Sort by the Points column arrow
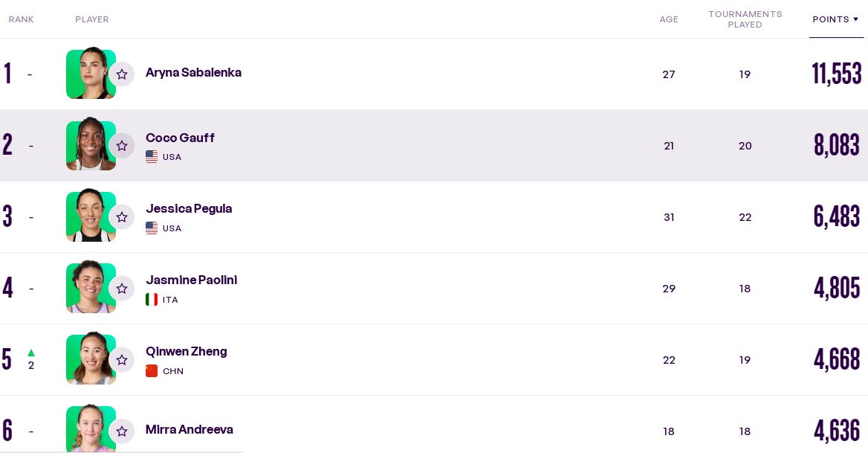 (855, 19)
